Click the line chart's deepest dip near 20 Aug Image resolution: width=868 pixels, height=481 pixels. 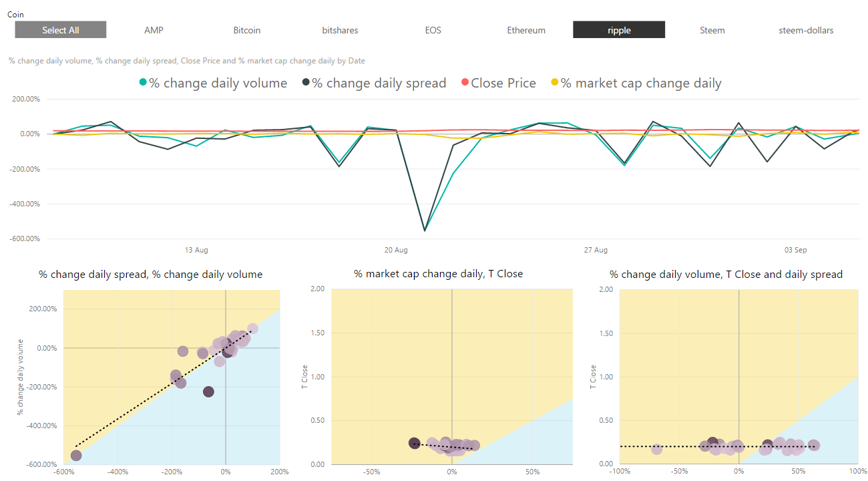pos(425,231)
